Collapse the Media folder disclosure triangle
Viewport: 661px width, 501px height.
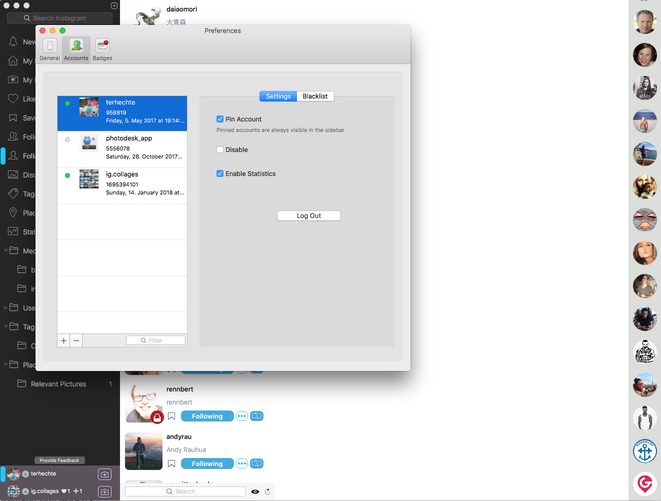point(5,250)
